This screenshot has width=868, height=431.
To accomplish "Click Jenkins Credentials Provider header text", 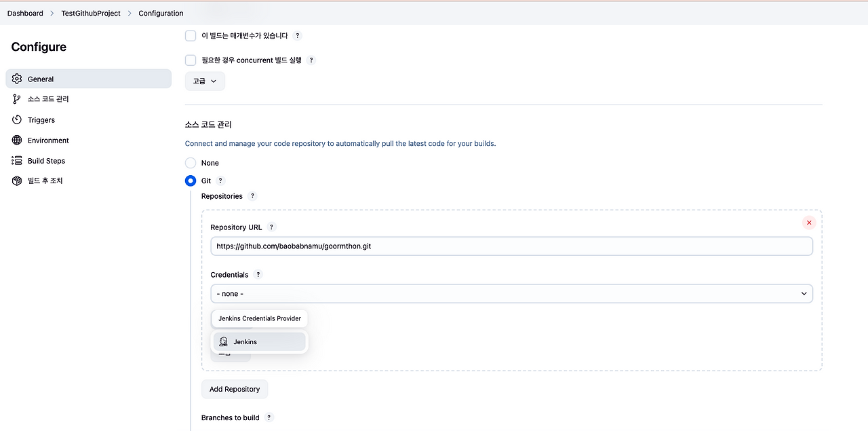I will [260, 318].
